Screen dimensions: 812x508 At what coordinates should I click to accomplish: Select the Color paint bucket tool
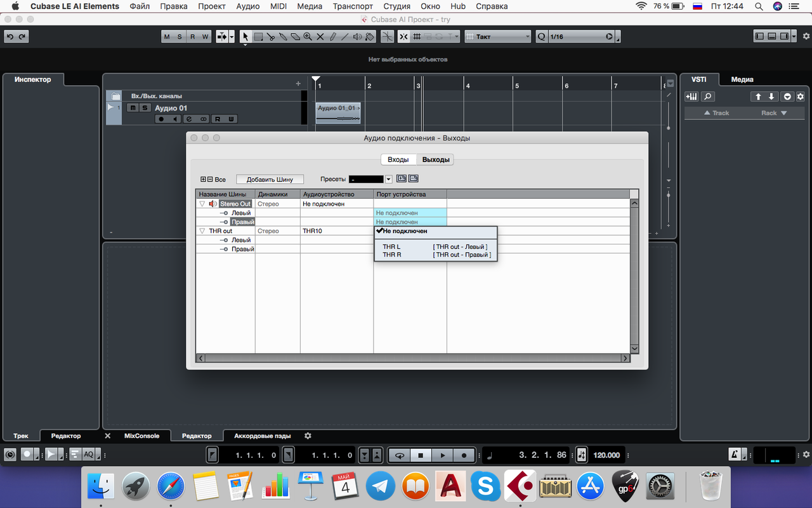tap(370, 37)
